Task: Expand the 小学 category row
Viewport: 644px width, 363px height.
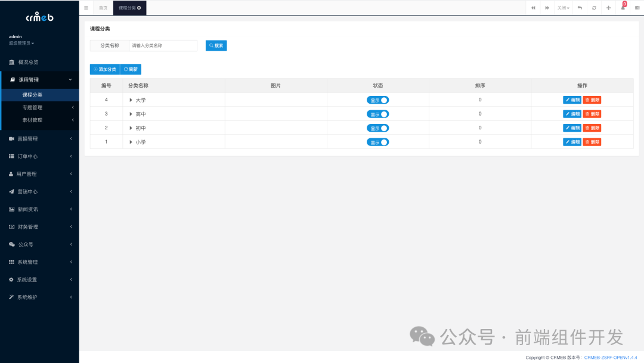Action: pos(131,142)
